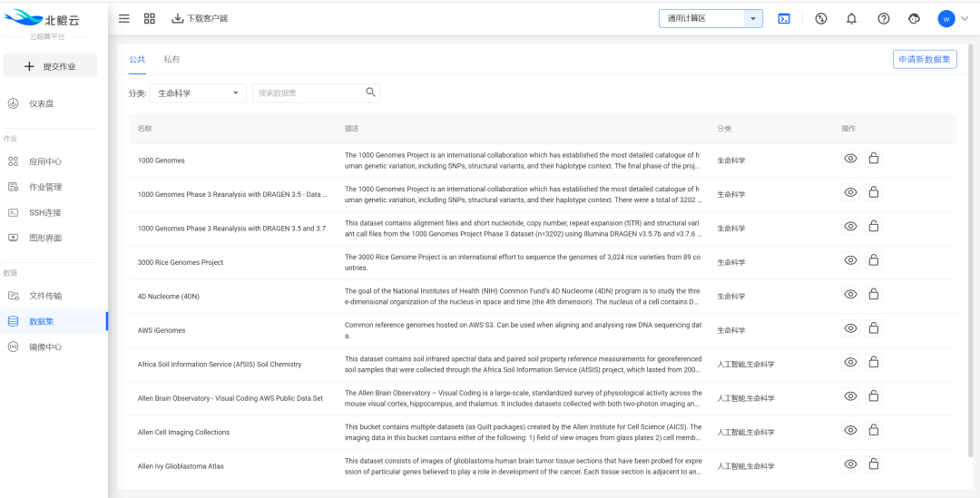Click lock icon for DRAGEN 3.5 and 3.7 row
980x498 pixels.
874,226
